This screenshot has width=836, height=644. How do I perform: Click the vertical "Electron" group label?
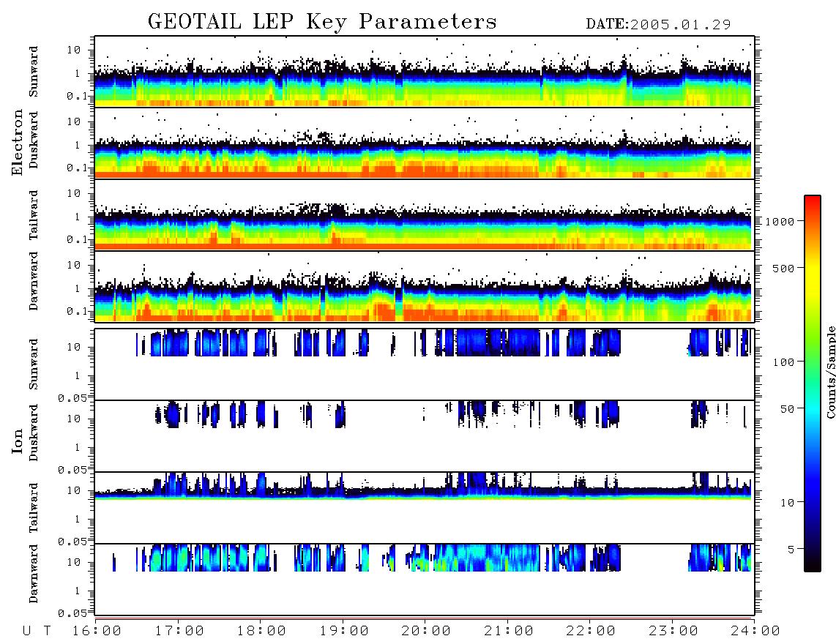click(x=18, y=142)
